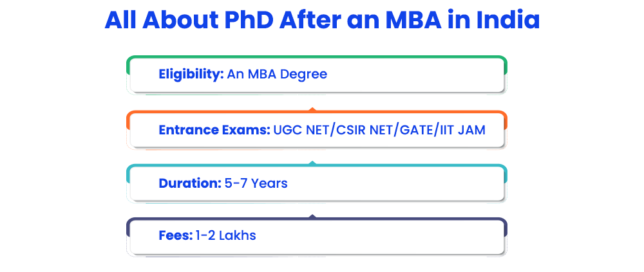The image size is (644, 272).
Task: Click the bold "Entrance Exams:" label
Action: [x=214, y=130]
